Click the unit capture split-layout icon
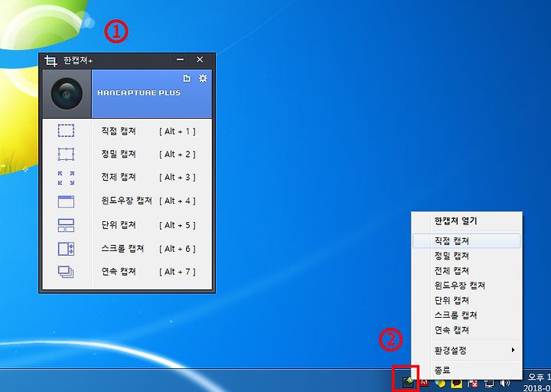Screen dimensions: 551x392 (x=66, y=225)
